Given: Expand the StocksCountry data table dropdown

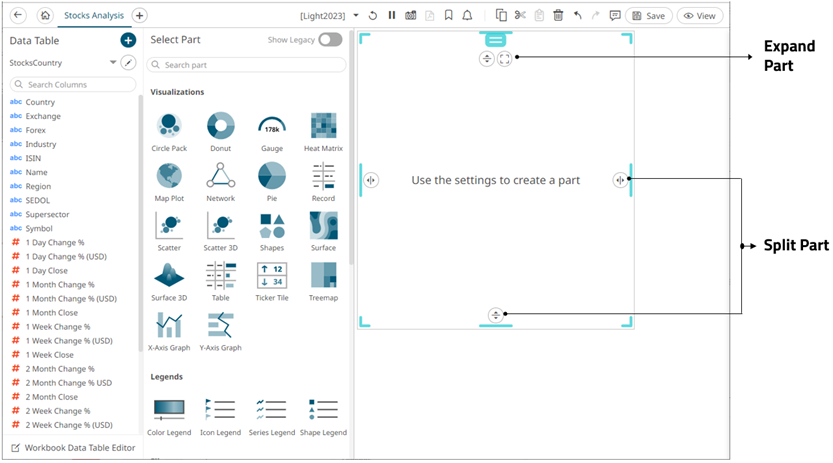Looking at the screenshot, I should click(x=113, y=63).
